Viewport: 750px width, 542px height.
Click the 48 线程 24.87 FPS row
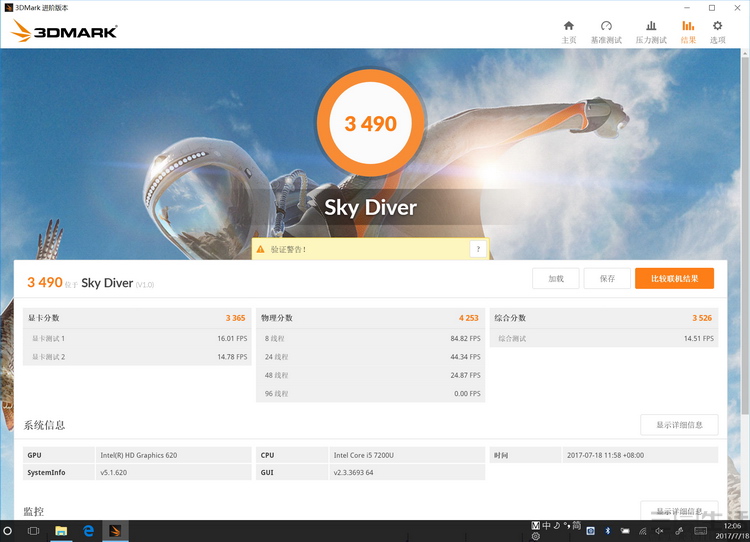coord(370,375)
